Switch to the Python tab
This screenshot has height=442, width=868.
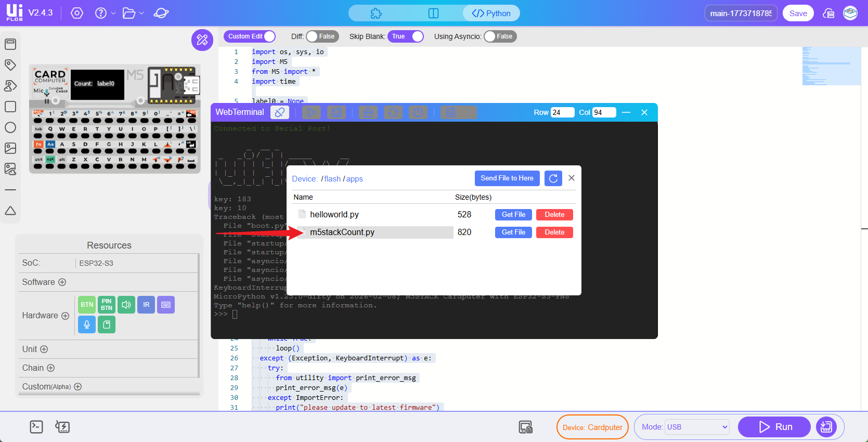(x=491, y=14)
